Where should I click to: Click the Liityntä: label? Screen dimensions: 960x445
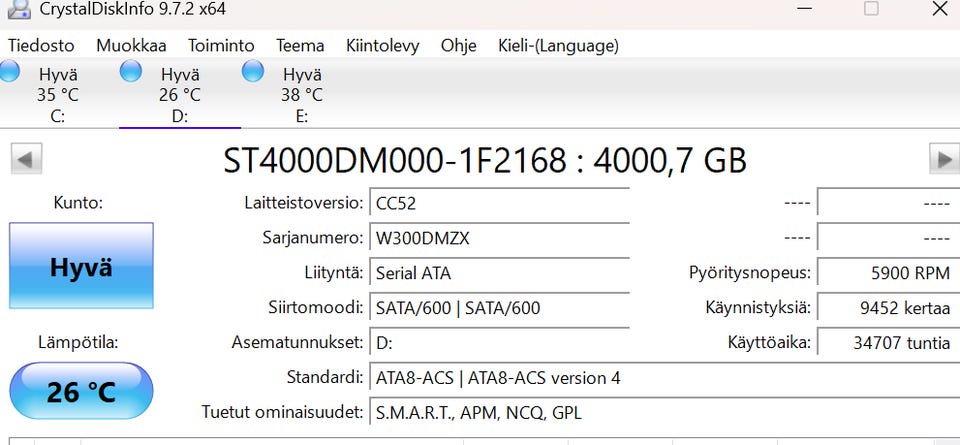(334, 272)
